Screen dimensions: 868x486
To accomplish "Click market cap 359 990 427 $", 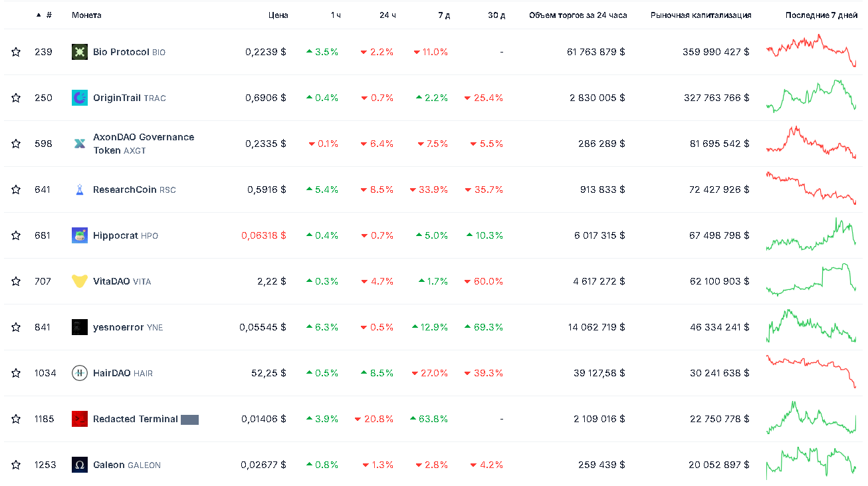I will [716, 52].
